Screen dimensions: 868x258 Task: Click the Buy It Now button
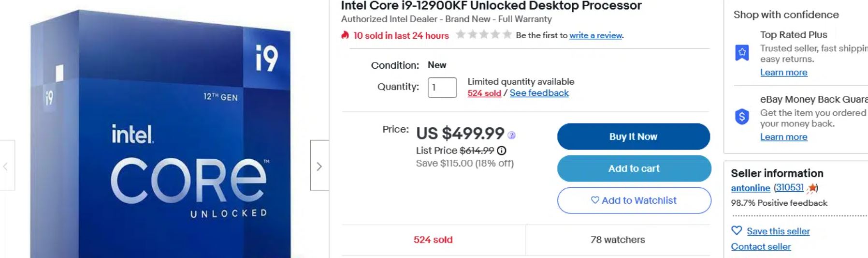tap(633, 137)
